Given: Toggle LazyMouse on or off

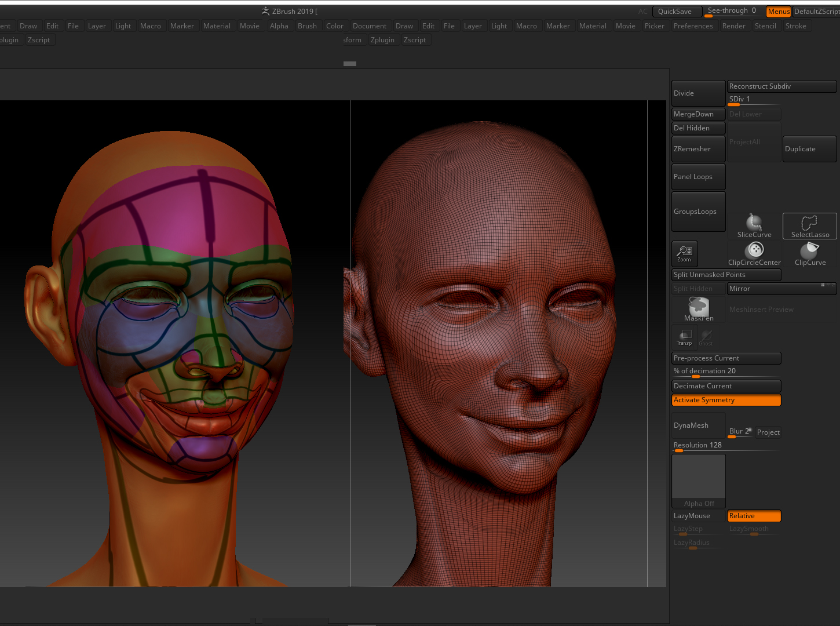Looking at the screenshot, I should click(699, 516).
